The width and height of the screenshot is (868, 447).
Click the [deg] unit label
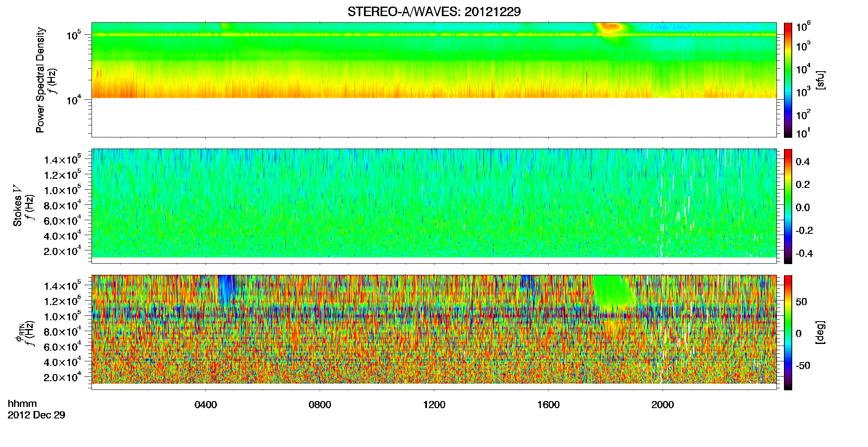click(x=820, y=332)
